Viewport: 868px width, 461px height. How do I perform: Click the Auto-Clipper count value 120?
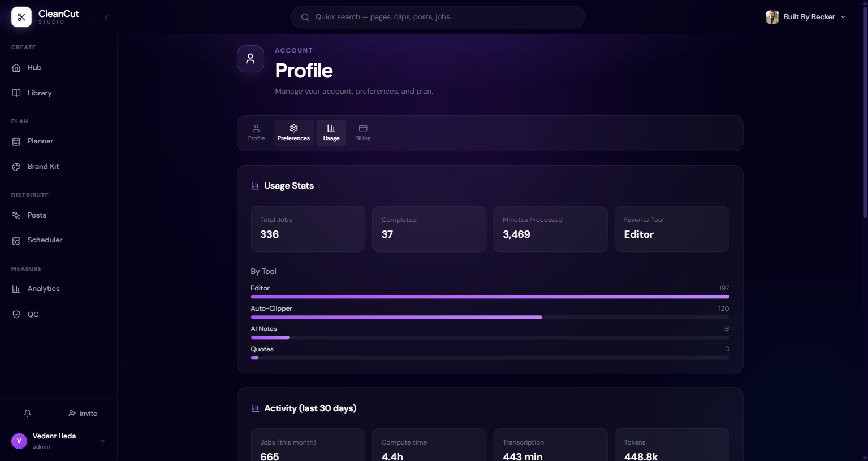tap(723, 308)
